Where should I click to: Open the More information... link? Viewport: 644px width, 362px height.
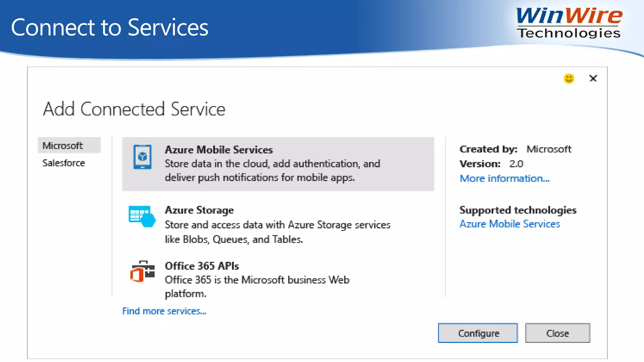click(x=505, y=178)
